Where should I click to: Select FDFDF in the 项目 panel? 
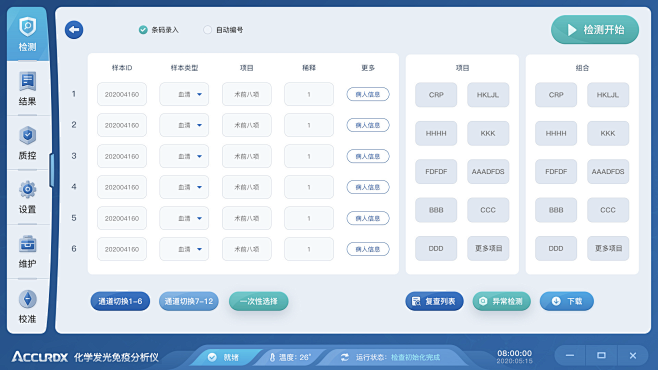tap(436, 172)
